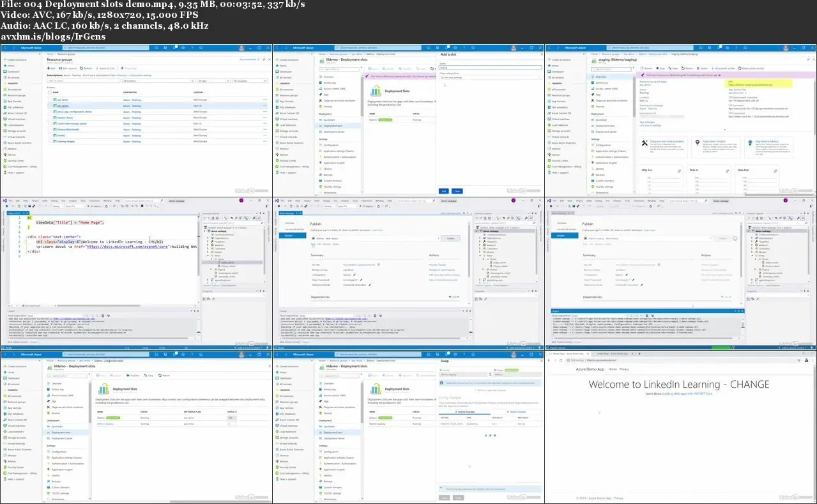Viewport: 817px width, 504px height.
Task: Click Swap in staging overview frame toolbar
Action: click(x=673, y=68)
